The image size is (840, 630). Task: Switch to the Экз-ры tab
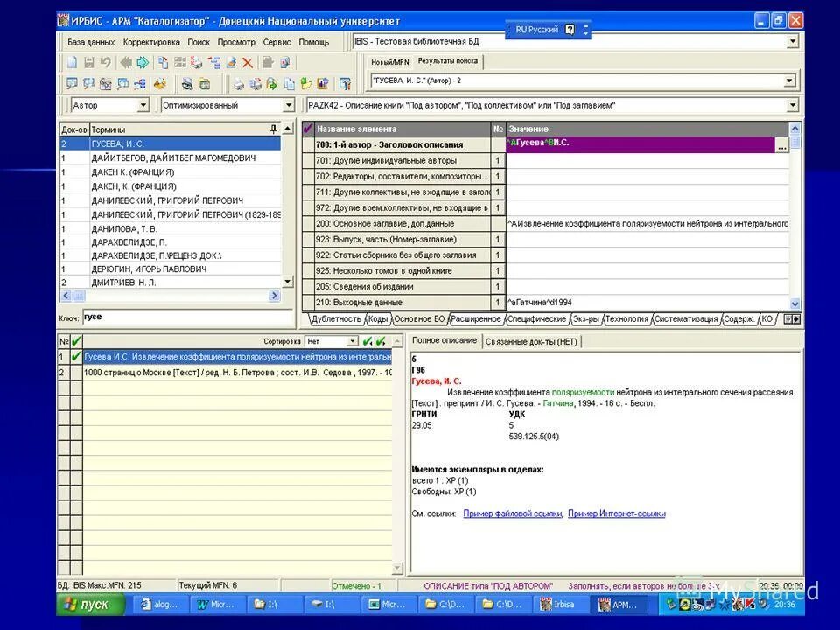click(586, 318)
